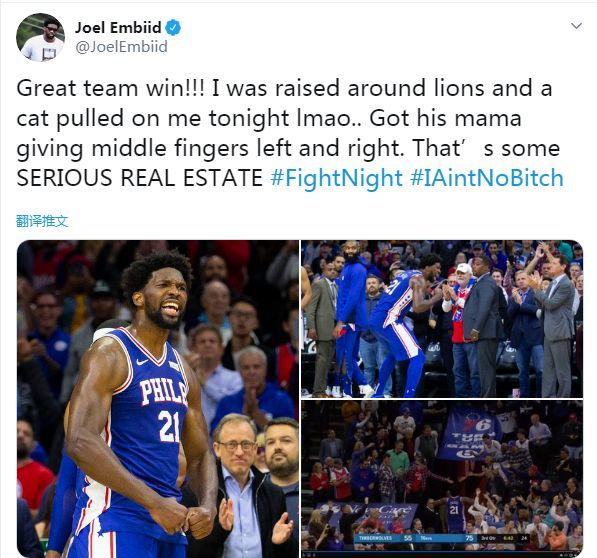Open Joel Embiid's profile avatar
597x558 pixels.
pos(40,37)
